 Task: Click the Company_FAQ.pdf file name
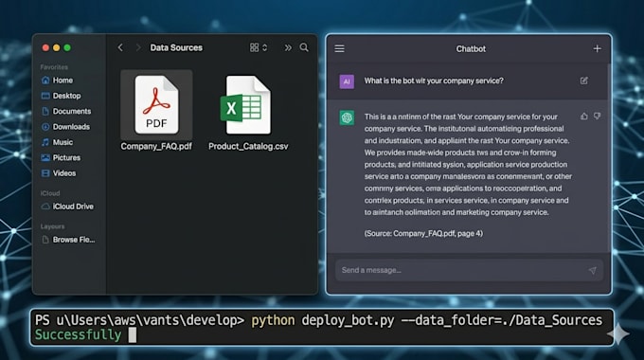156,146
